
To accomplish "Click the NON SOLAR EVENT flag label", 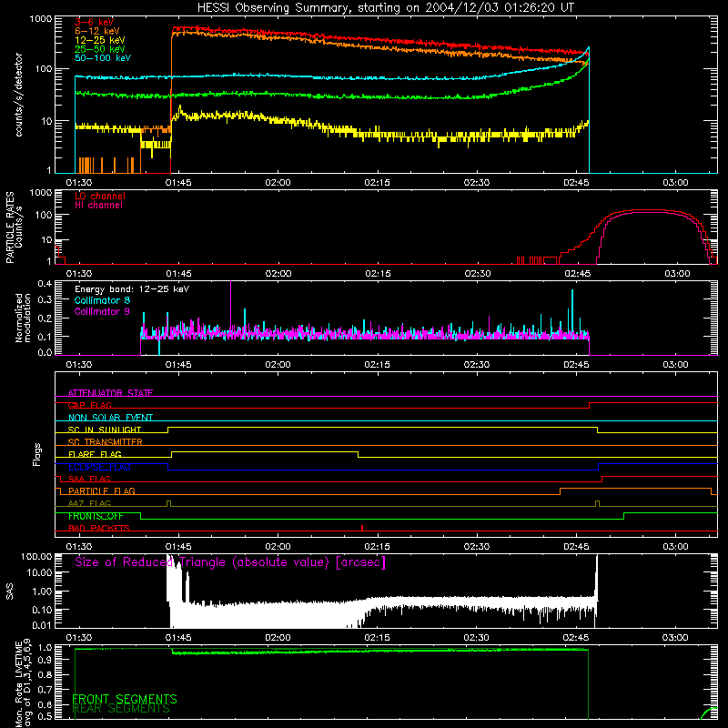I will click(110, 418).
